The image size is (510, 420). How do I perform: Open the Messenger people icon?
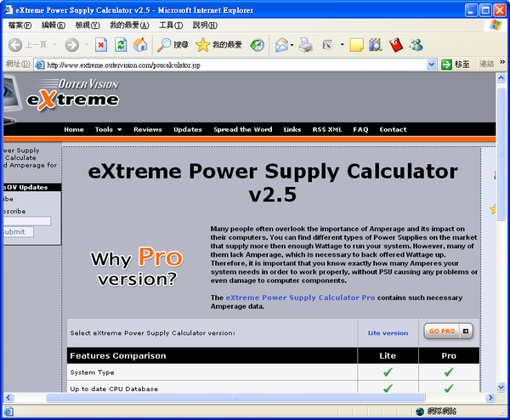[x=416, y=44]
